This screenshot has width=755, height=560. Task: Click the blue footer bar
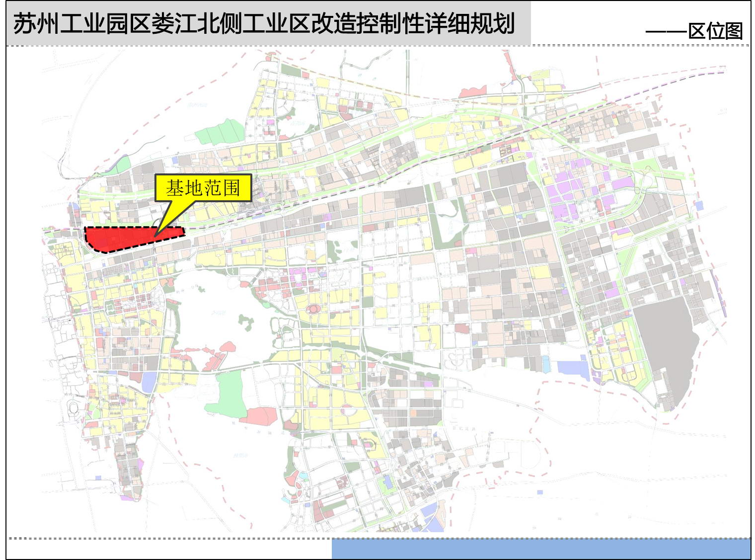(x=541, y=549)
